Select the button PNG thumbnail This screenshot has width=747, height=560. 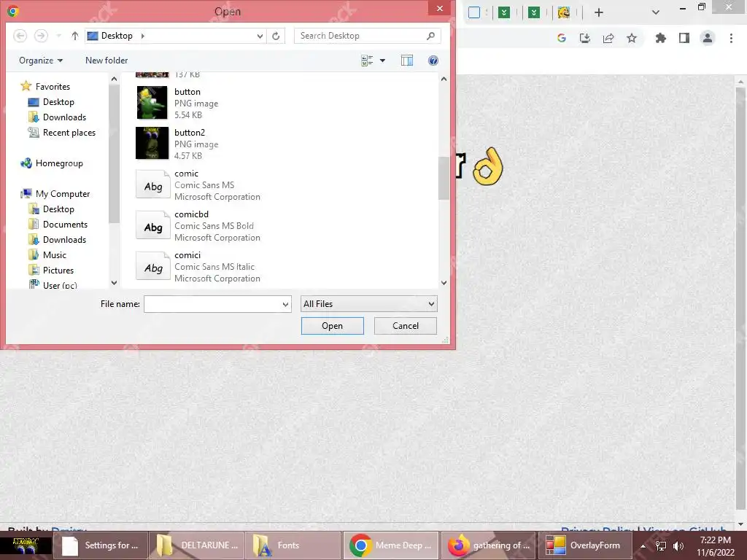click(x=152, y=102)
